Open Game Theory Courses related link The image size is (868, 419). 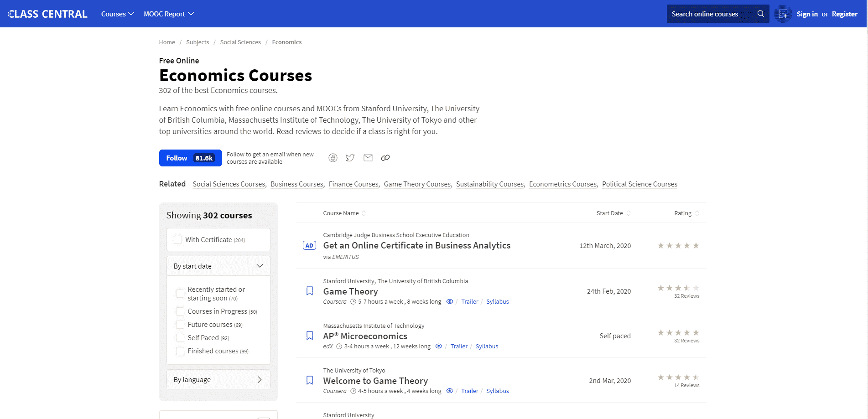[417, 184]
